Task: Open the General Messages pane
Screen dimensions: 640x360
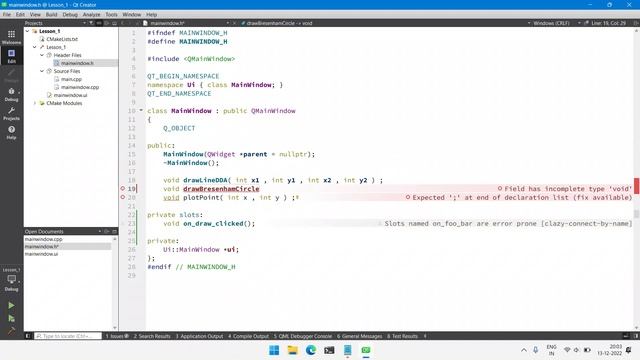Action: click(x=360, y=336)
